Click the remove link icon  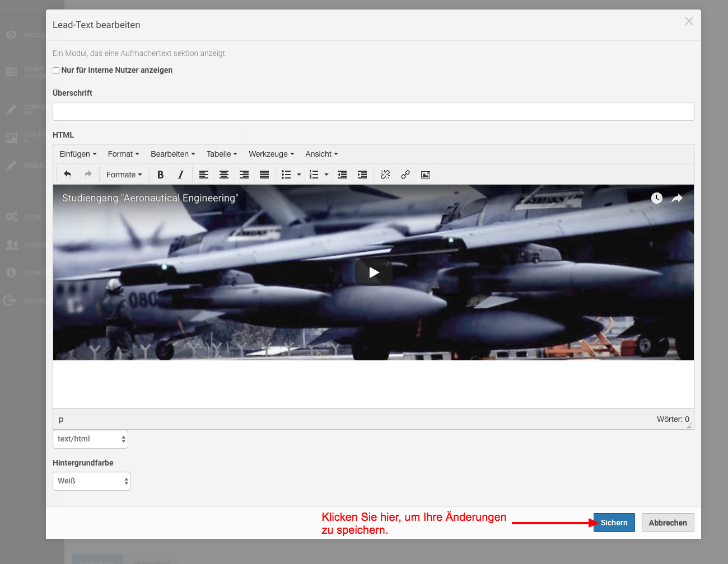coord(385,175)
